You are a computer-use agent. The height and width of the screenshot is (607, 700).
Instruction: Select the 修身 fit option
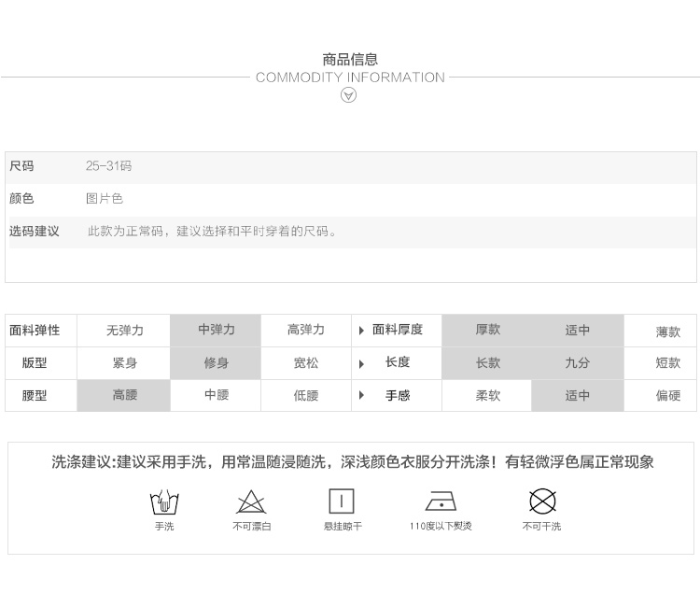(217, 362)
